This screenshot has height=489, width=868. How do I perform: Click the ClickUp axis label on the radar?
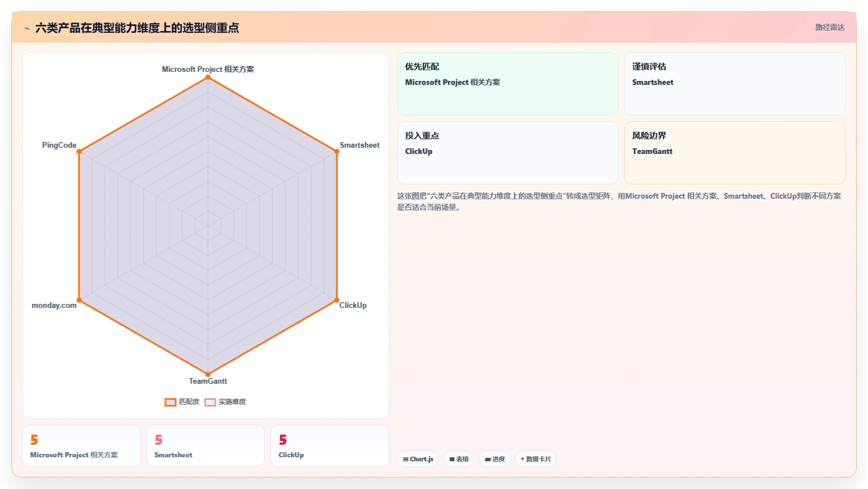click(x=353, y=305)
